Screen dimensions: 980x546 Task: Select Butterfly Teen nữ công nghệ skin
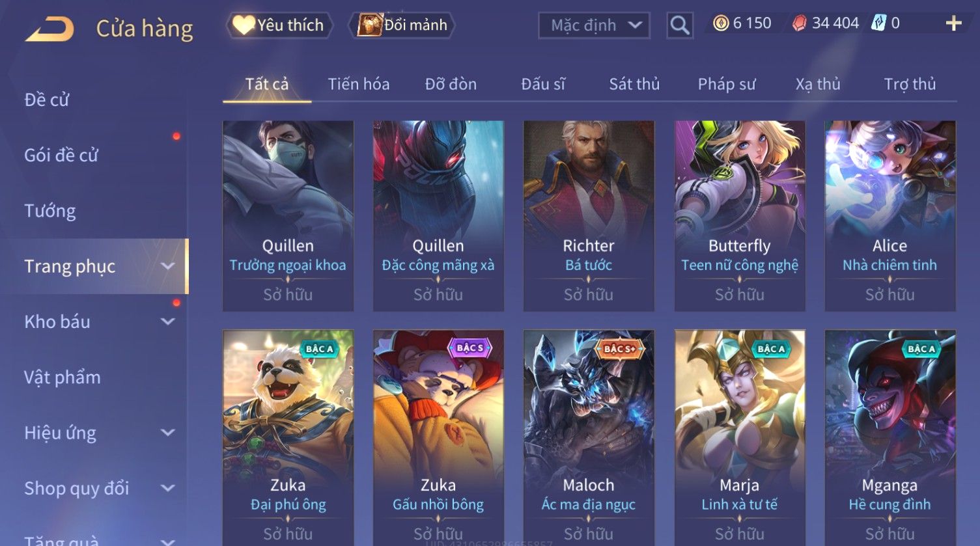(740, 215)
